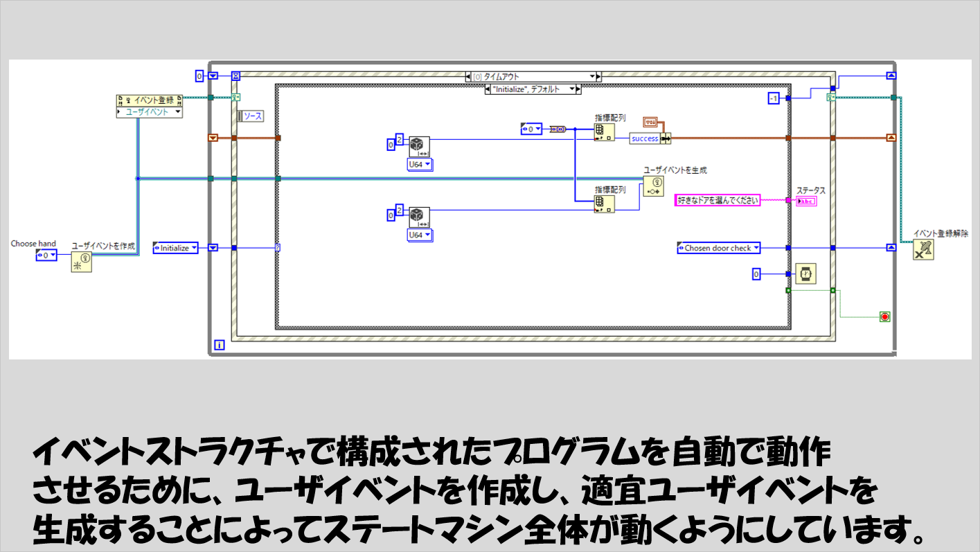Expand the upper U64 type dropdown
Viewport: 980px width, 552px height.
point(419,164)
